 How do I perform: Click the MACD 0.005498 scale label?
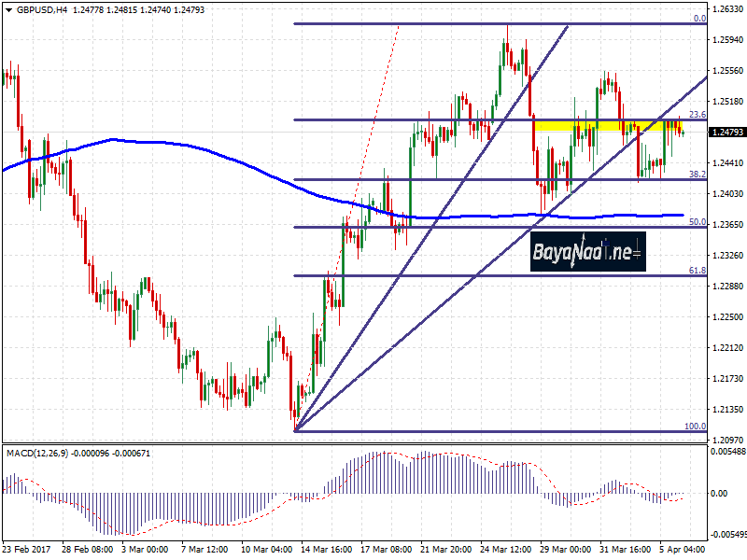coord(727,451)
